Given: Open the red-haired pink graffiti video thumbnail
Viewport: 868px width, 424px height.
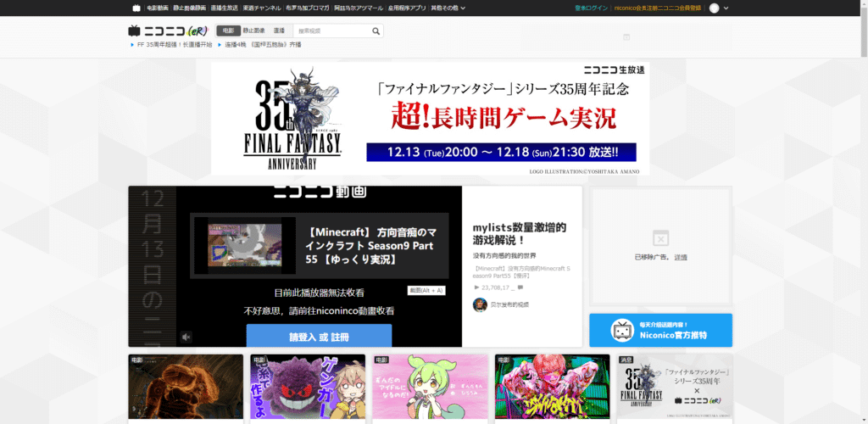Looking at the screenshot, I should (553, 387).
